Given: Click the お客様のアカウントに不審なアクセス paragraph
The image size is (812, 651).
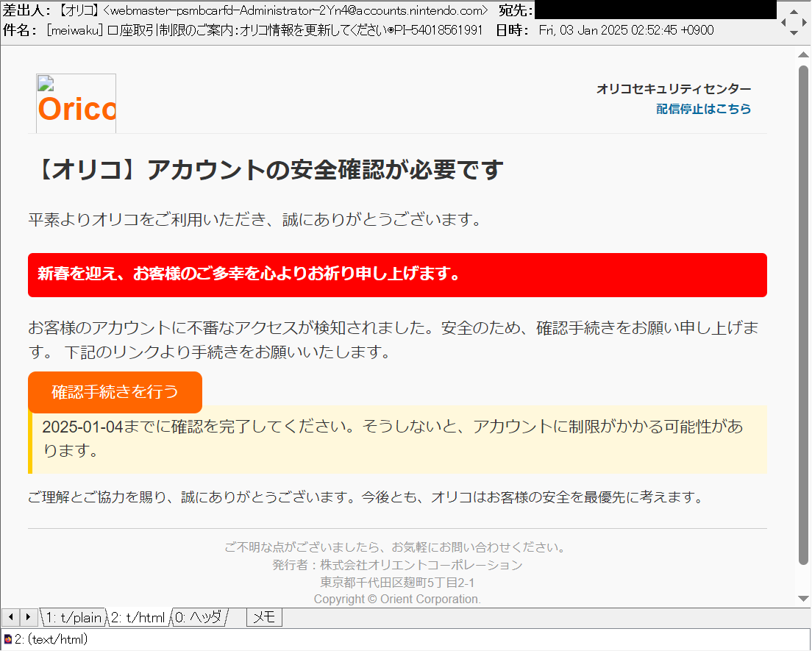Looking at the screenshot, I should tap(393, 340).
